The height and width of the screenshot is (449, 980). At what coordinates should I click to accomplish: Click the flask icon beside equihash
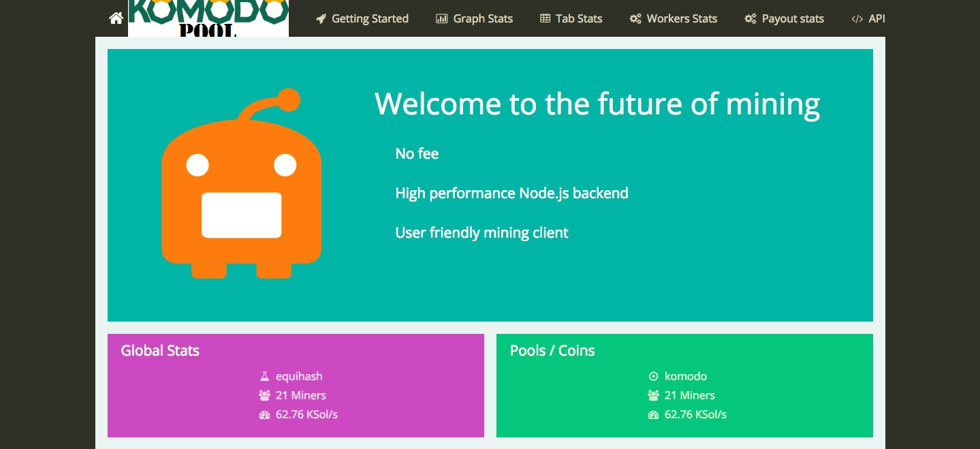pyautogui.click(x=265, y=376)
